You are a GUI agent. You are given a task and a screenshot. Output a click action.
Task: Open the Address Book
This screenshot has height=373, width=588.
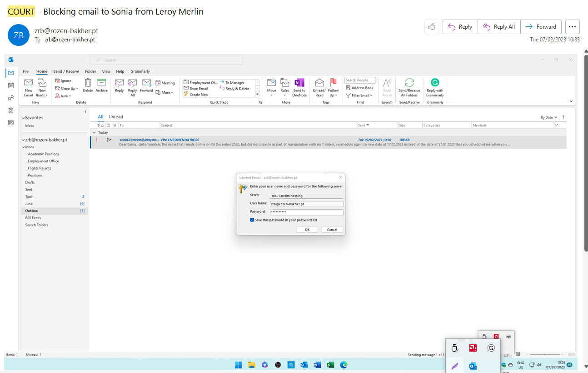point(359,88)
